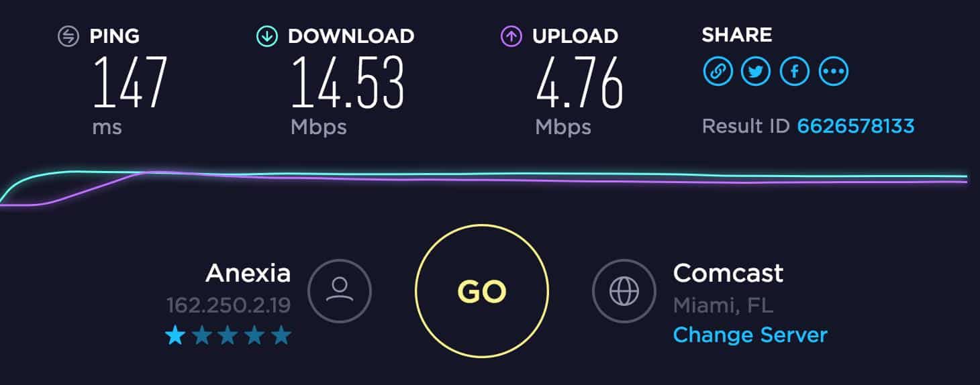The height and width of the screenshot is (385, 980).
Task: Start a new test with GO
Action: pos(482,290)
